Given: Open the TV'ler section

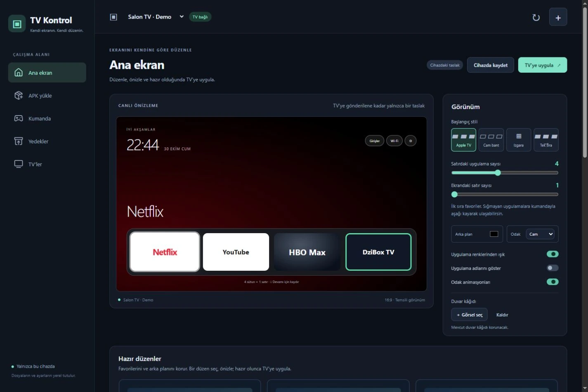Looking at the screenshot, I should (x=47, y=164).
